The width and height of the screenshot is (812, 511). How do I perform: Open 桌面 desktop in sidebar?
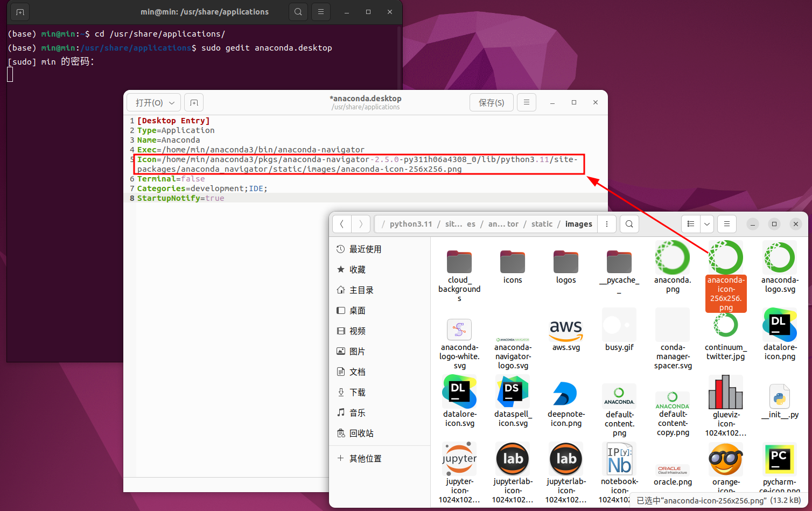click(x=380, y=311)
